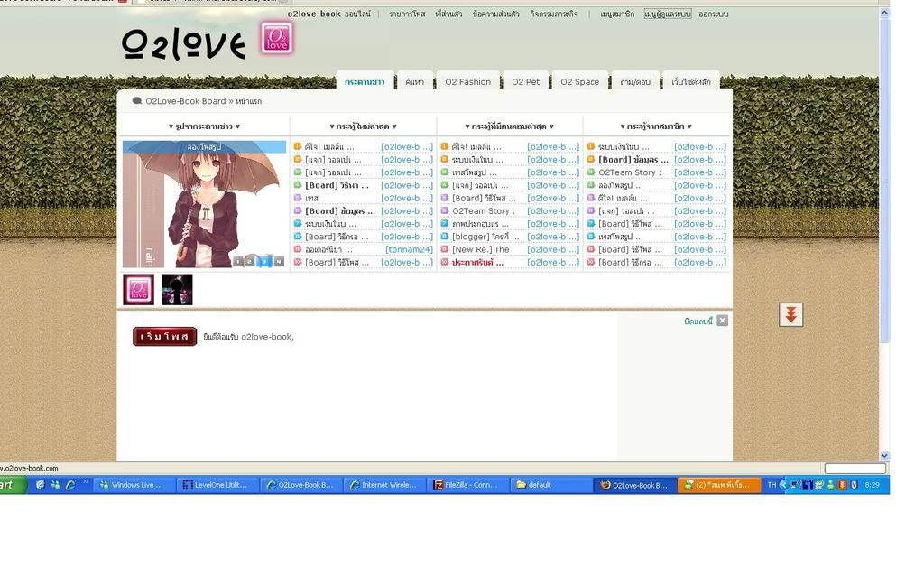Open the เมนูสมาชิก menu
This screenshot has width=924, height=578.
tap(617, 14)
